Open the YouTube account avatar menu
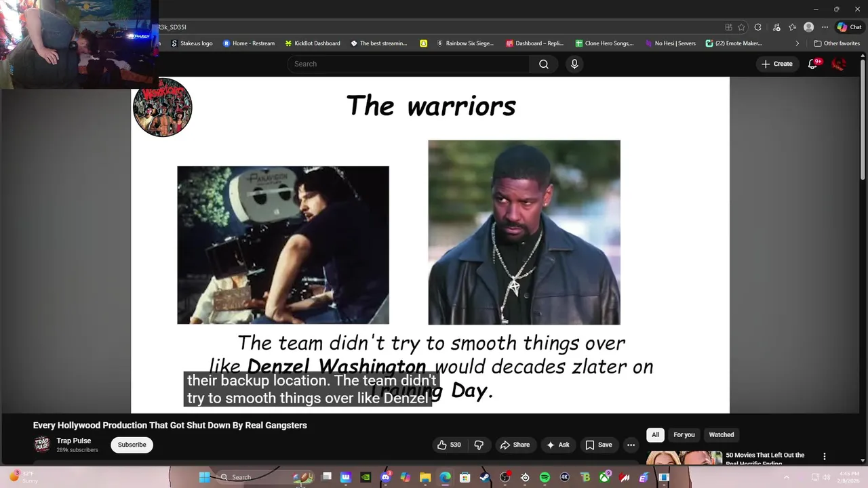Image resolution: width=868 pixels, height=488 pixels. [x=839, y=64]
